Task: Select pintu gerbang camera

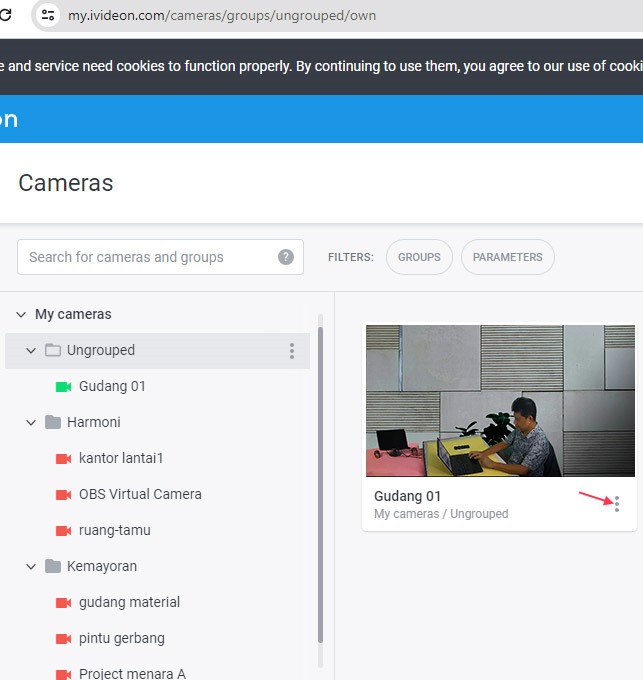Action: coord(122,638)
